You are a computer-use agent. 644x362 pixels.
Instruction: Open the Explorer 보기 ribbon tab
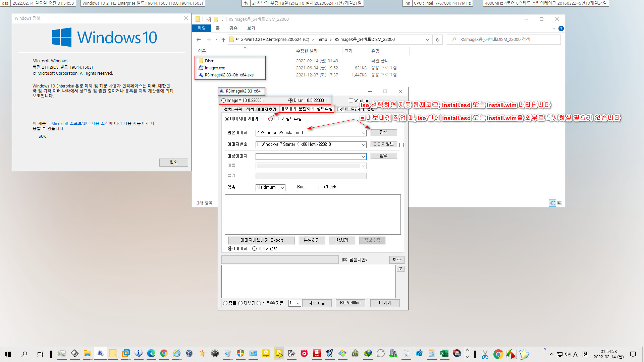coord(251,28)
